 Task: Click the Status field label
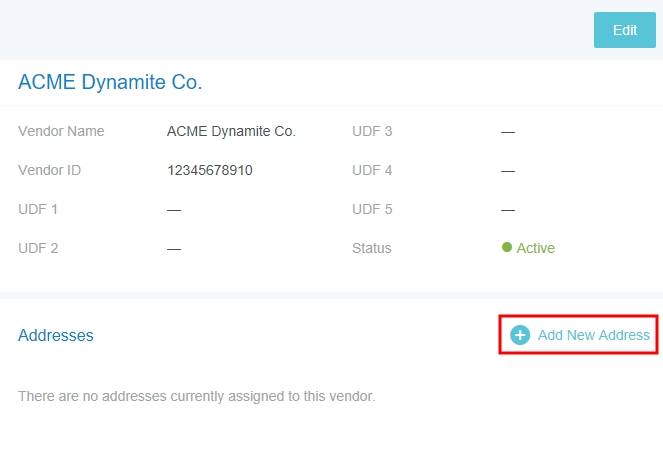point(372,248)
